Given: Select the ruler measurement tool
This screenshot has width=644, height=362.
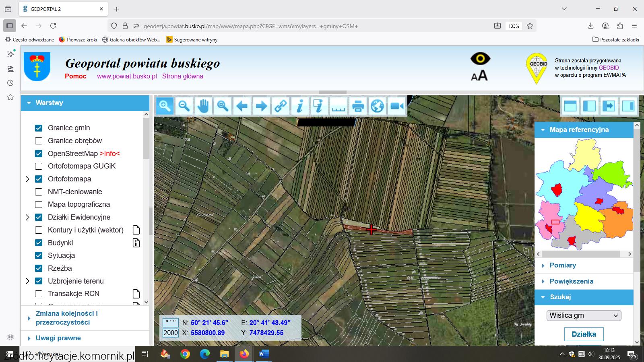Looking at the screenshot, I should coord(339,106).
